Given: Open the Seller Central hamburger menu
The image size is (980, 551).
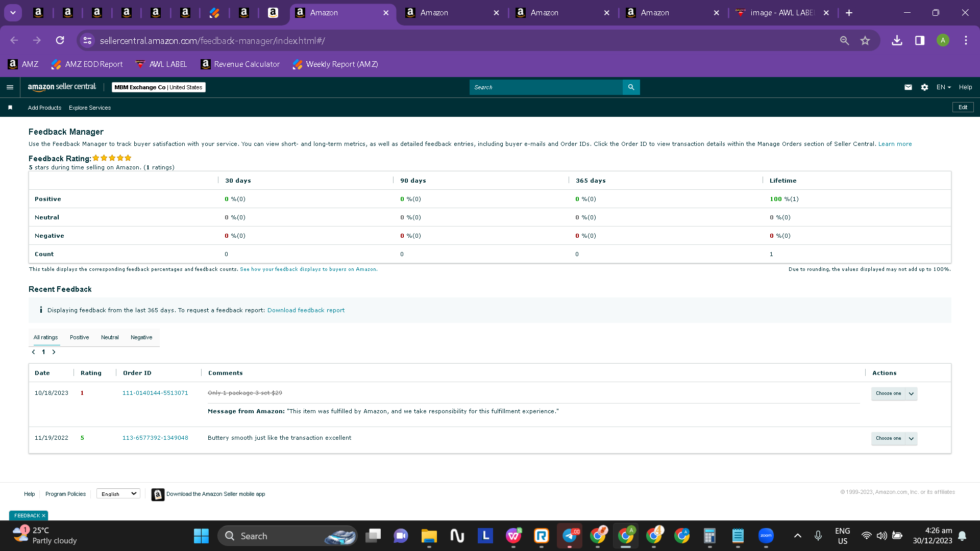Looking at the screenshot, I should click(x=10, y=87).
